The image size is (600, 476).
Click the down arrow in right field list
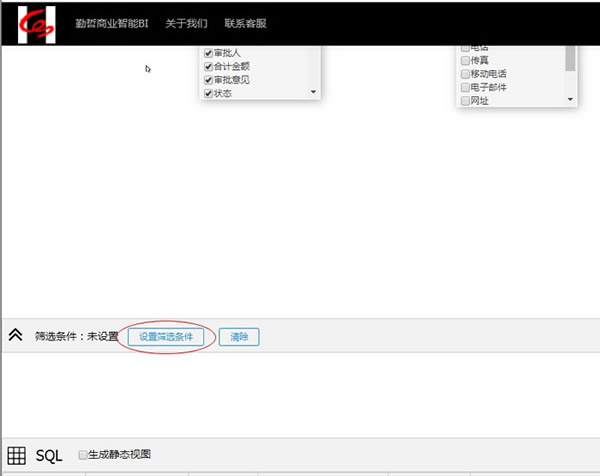pyautogui.click(x=570, y=100)
